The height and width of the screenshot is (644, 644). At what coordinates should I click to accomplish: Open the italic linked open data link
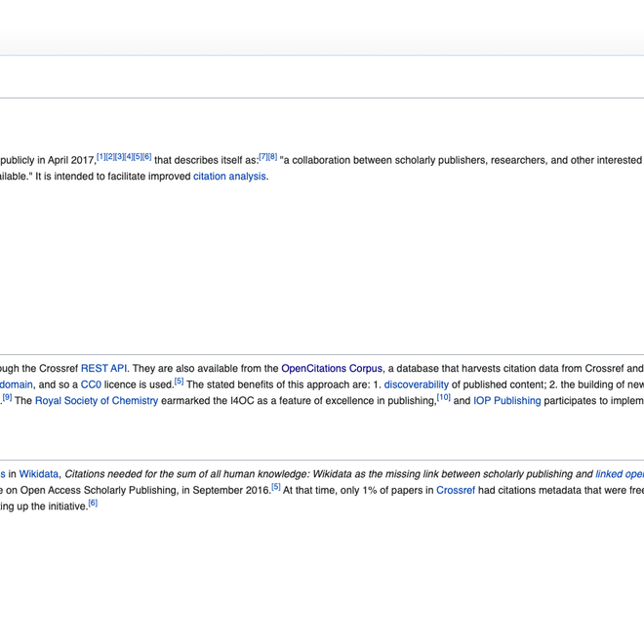click(620, 474)
